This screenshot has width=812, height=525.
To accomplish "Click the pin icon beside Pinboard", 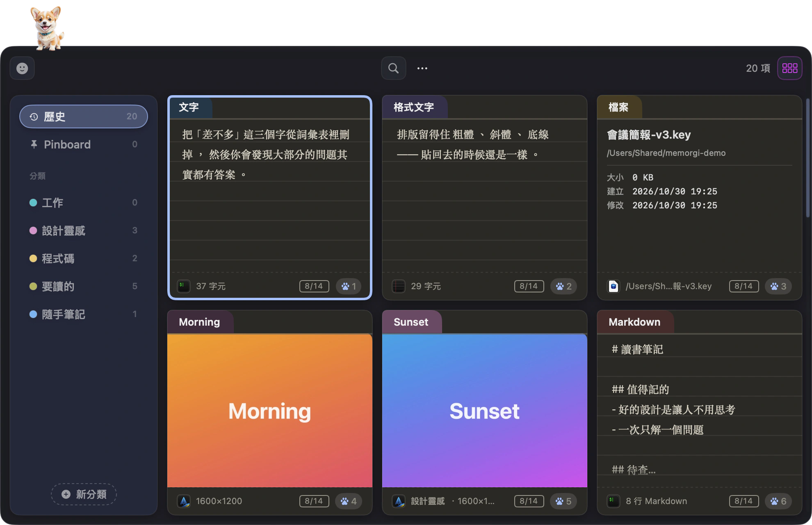I will click(x=34, y=144).
